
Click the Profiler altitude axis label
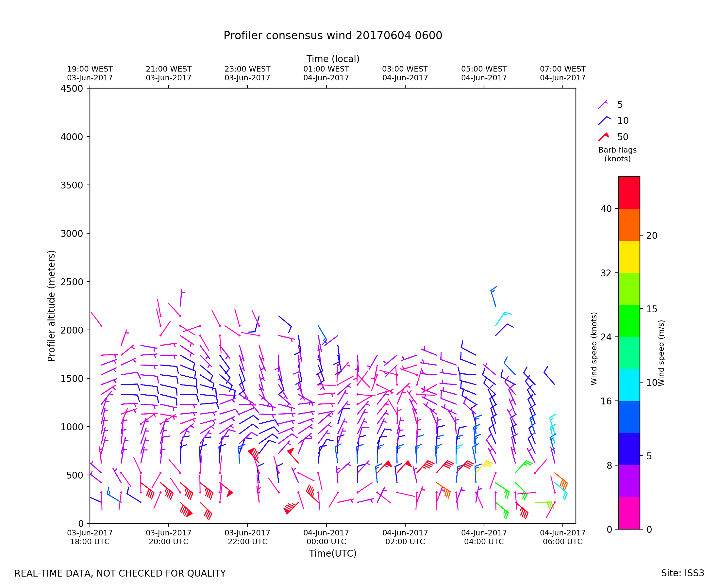point(51,306)
